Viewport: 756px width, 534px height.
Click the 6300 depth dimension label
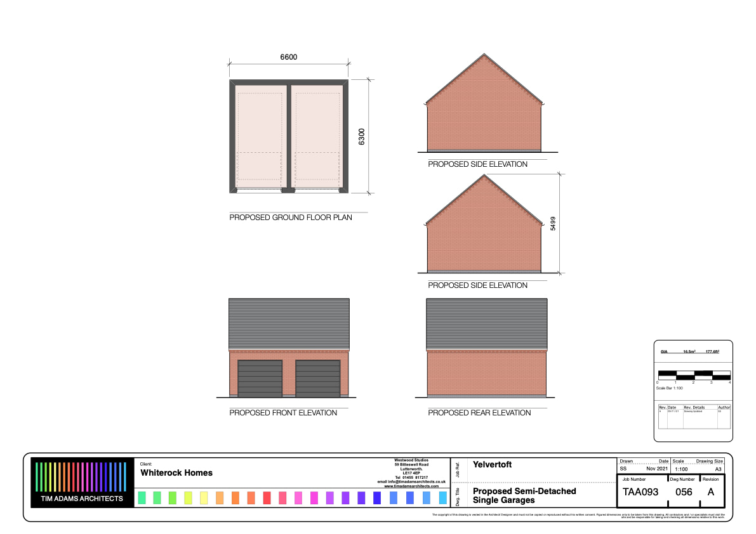pos(362,136)
